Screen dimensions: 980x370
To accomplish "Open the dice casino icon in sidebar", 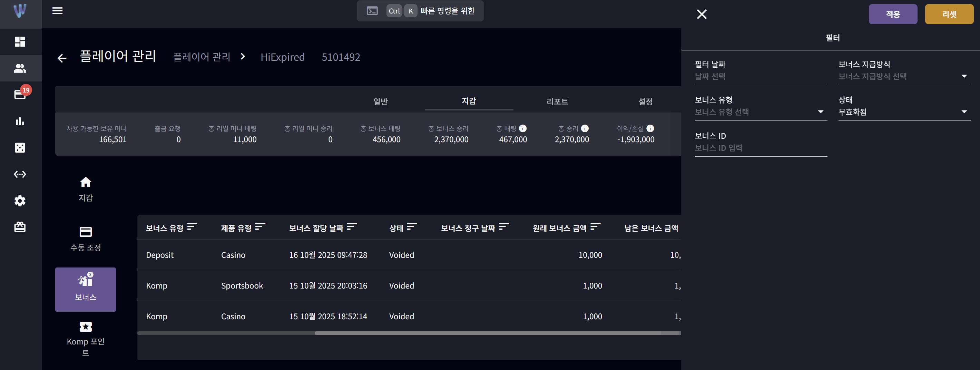I will [20, 148].
